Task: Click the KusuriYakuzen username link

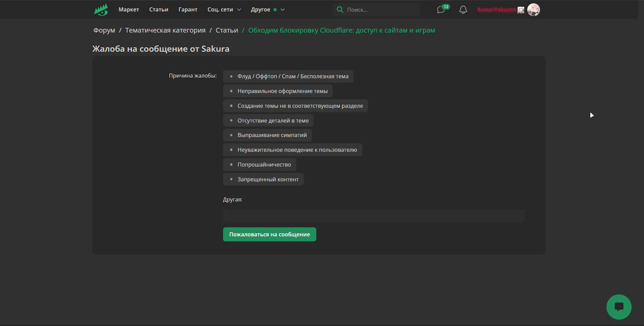Action: (496, 10)
